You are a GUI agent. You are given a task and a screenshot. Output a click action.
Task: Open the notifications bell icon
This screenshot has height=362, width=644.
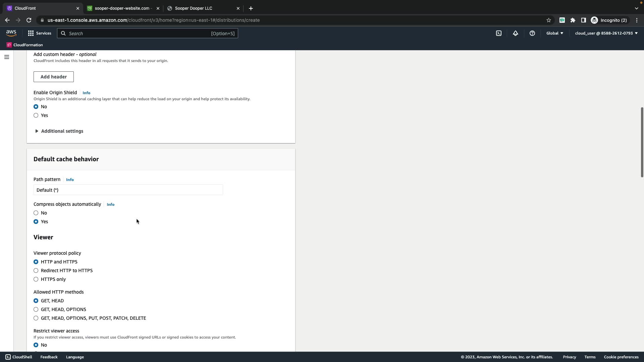coord(516,33)
